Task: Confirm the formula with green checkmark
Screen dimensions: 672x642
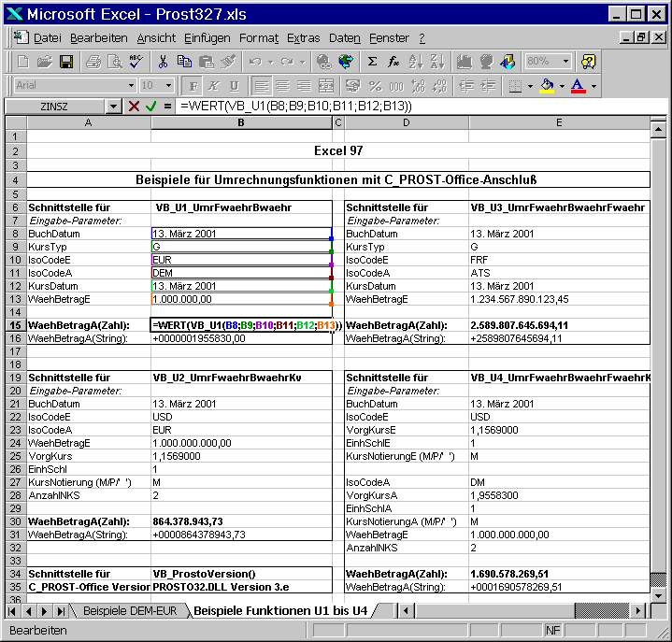Action: pyautogui.click(x=150, y=107)
